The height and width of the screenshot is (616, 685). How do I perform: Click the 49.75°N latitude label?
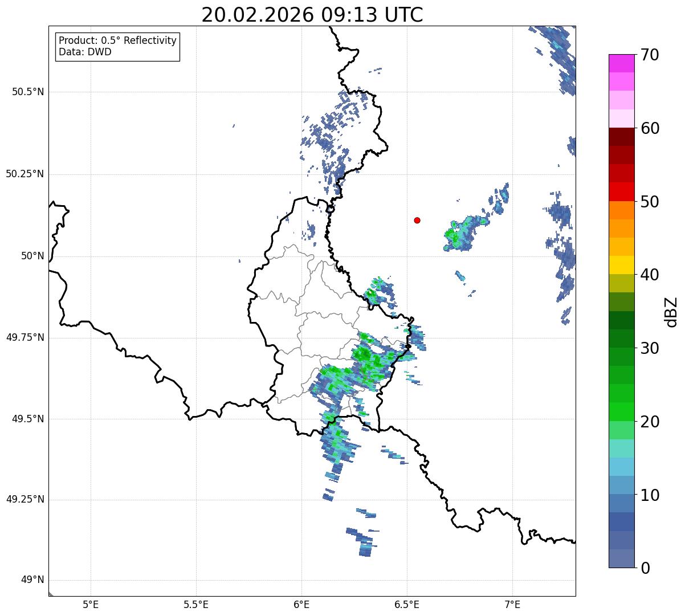click(x=25, y=337)
